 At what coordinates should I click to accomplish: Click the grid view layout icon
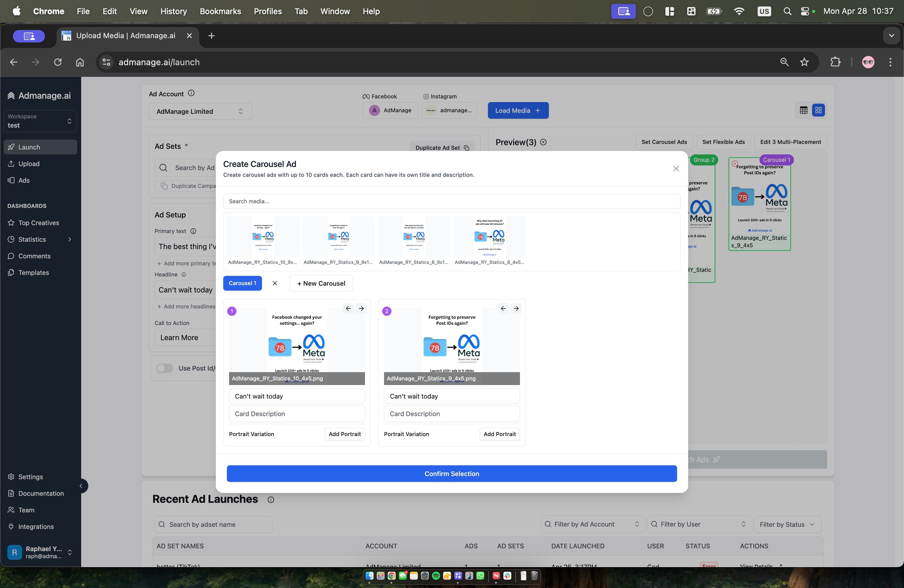coord(818,110)
